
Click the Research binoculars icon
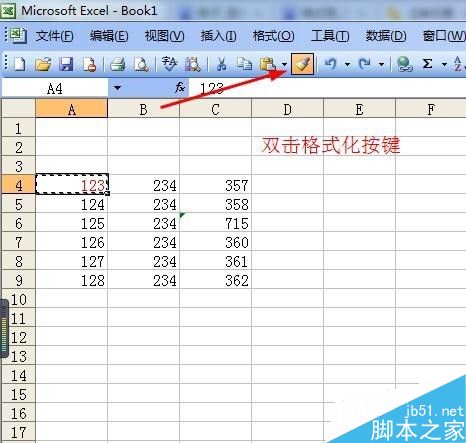tap(193, 64)
